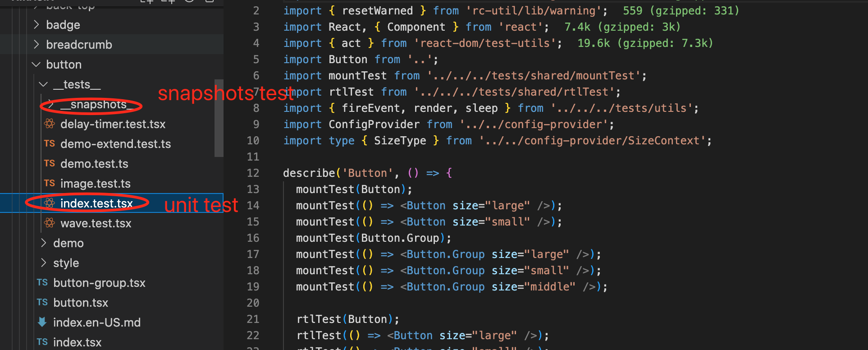The width and height of the screenshot is (868, 350).
Task: Click TS icon next to index.tsx
Action: (42, 342)
